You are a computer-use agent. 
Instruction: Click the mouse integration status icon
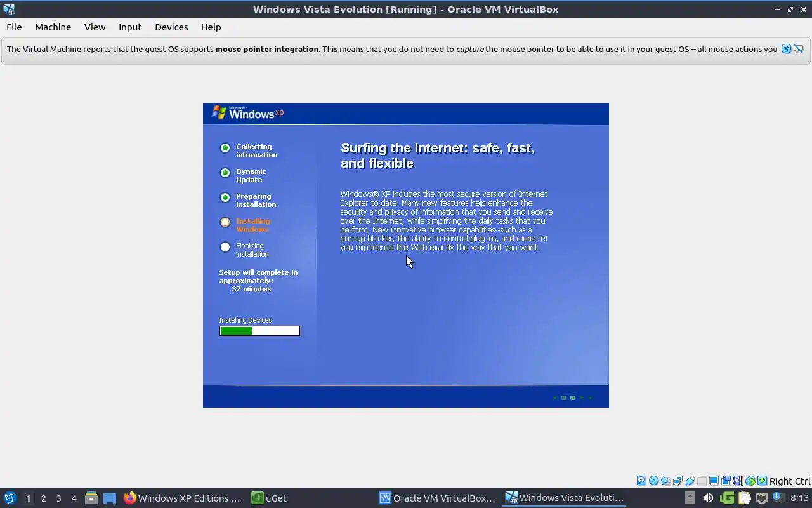coord(750,481)
